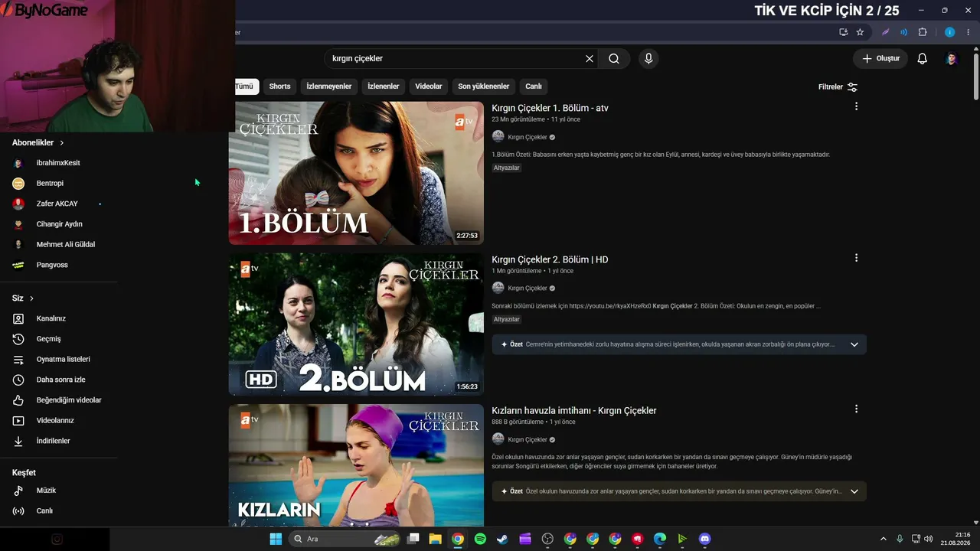
Task: Open Cihangir Aydın subscription channel
Action: 59,224
